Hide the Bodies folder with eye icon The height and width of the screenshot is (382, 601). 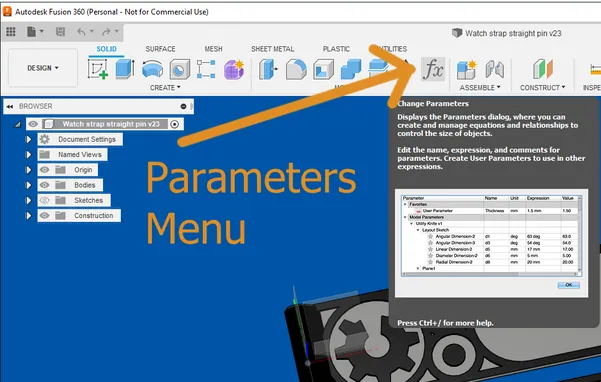pos(44,185)
